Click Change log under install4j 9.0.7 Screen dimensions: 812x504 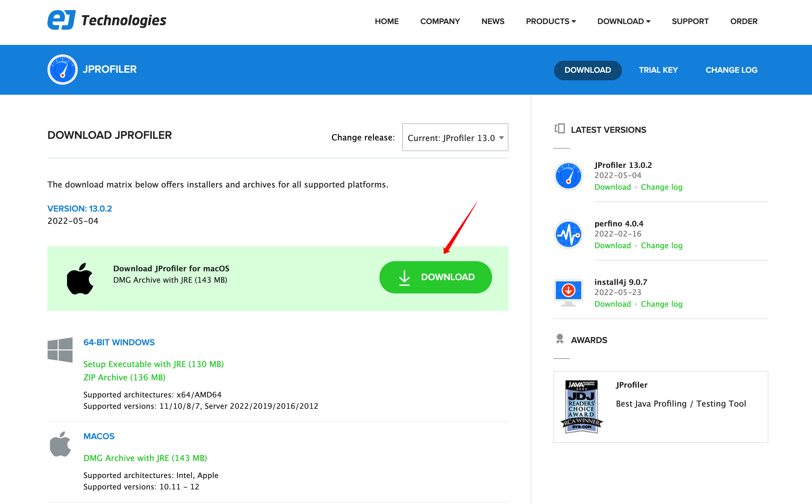coord(662,304)
